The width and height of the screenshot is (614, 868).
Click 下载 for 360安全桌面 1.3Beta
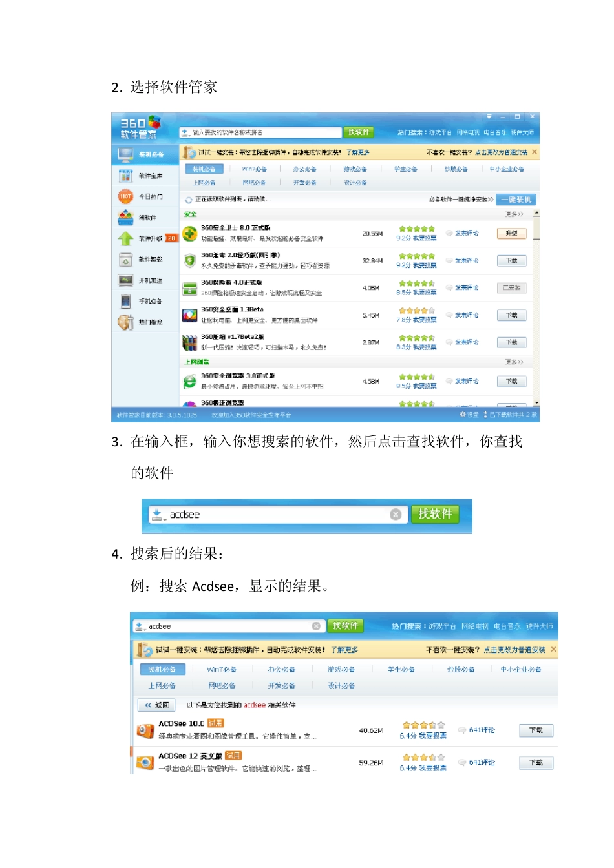512,315
